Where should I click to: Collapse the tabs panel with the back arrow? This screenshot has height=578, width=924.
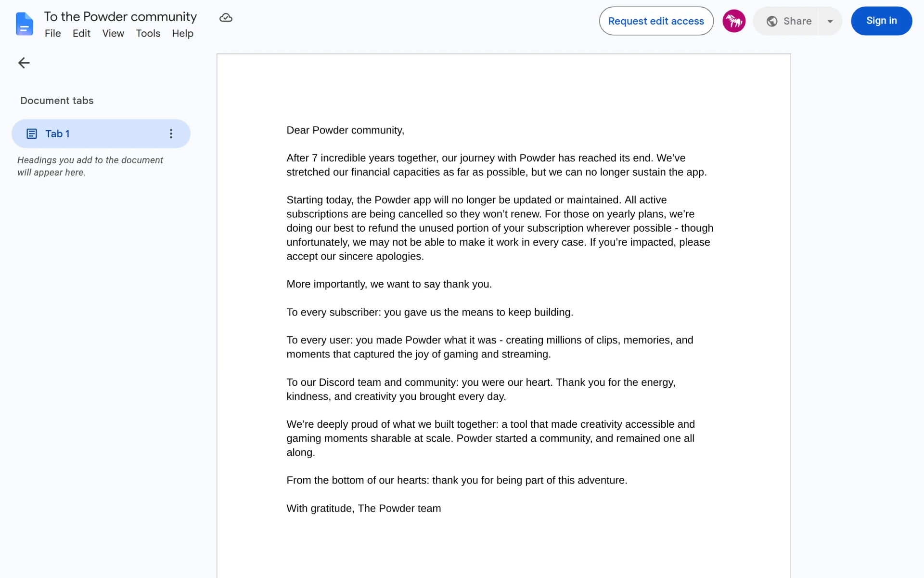coord(24,63)
